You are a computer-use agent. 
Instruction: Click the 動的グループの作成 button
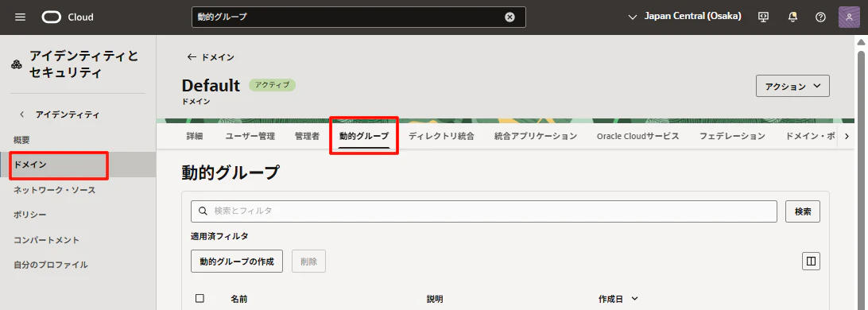[237, 262]
